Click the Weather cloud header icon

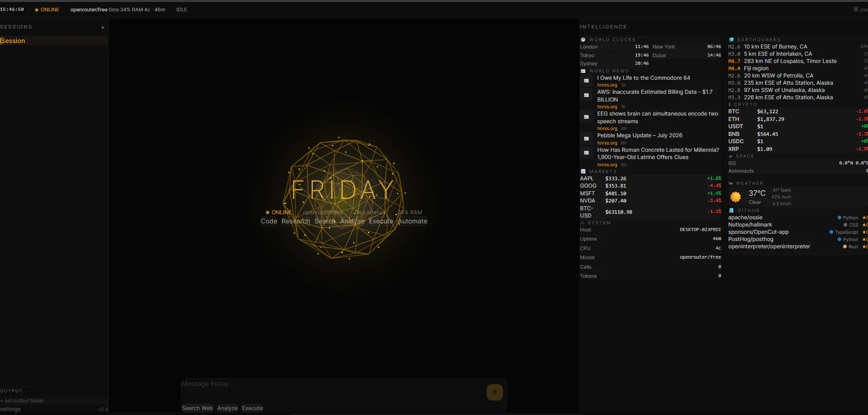click(731, 183)
